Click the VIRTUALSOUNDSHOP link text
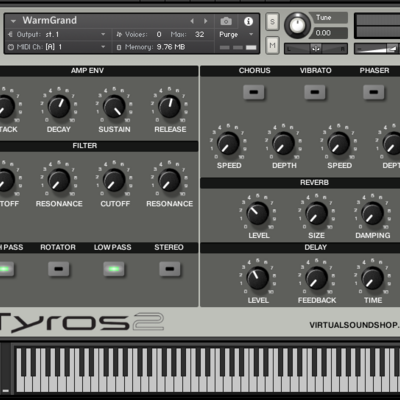 pos(354,325)
